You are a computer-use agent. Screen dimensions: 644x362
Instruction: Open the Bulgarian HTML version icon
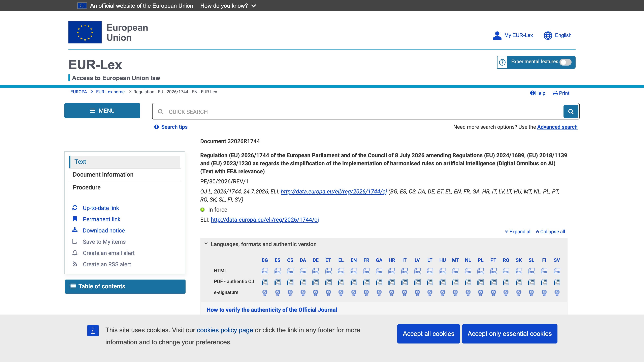click(x=265, y=271)
